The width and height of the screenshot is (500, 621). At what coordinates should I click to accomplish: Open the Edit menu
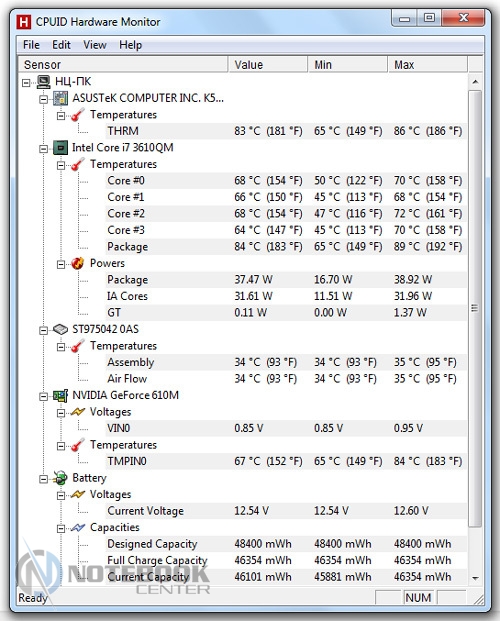pos(61,45)
